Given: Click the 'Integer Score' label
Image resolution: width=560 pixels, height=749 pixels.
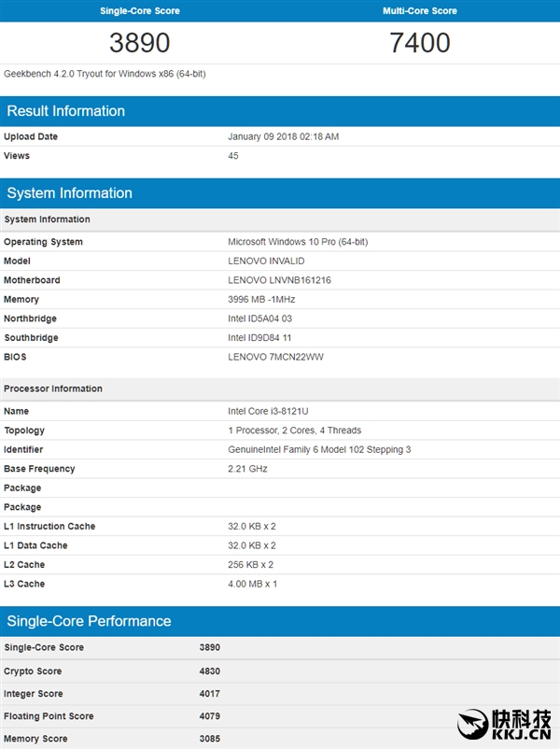Looking at the screenshot, I should pos(33,694).
